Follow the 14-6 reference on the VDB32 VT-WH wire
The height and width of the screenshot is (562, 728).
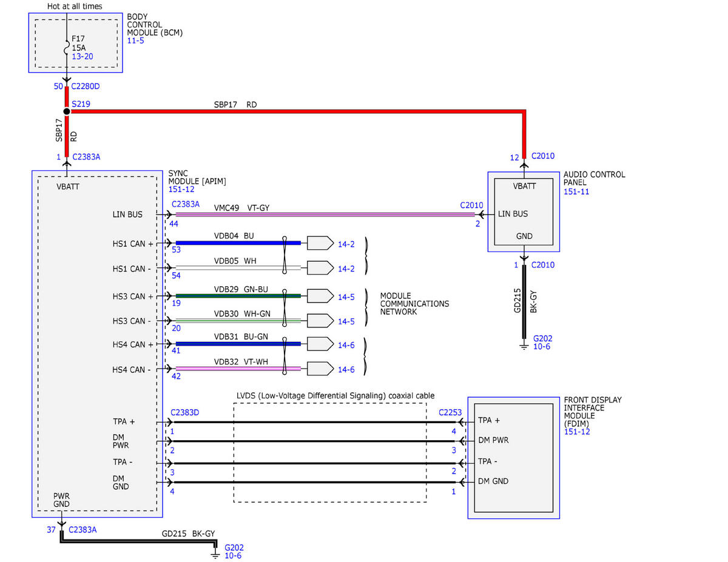[346, 369]
